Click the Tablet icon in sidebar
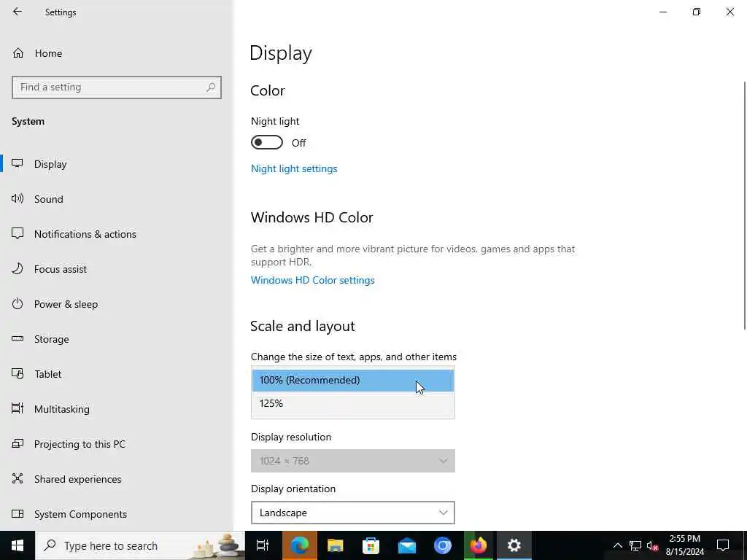 pos(18,374)
